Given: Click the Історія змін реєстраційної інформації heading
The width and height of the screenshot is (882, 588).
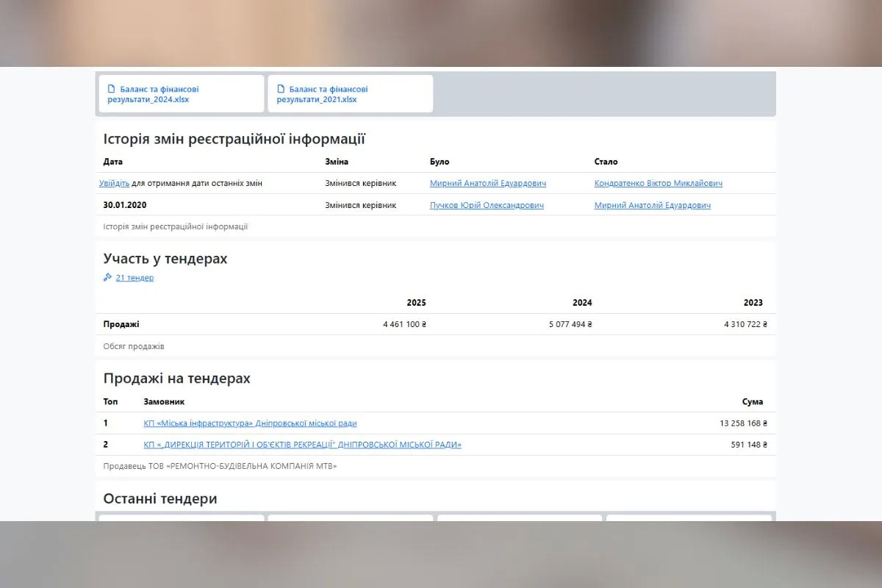Looking at the screenshot, I should coord(234,139).
